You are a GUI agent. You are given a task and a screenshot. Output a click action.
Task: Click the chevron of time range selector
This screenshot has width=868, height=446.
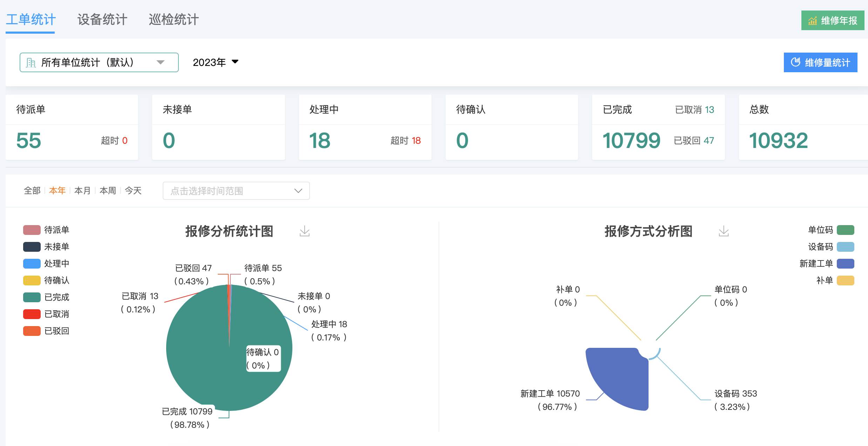pyautogui.click(x=298, y=191)
